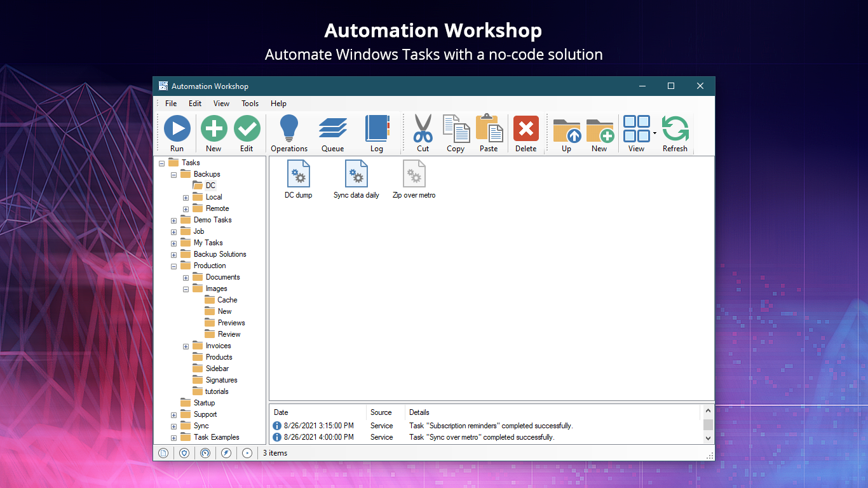Expand the Remote folder in the tree

(x=184, y=208)
